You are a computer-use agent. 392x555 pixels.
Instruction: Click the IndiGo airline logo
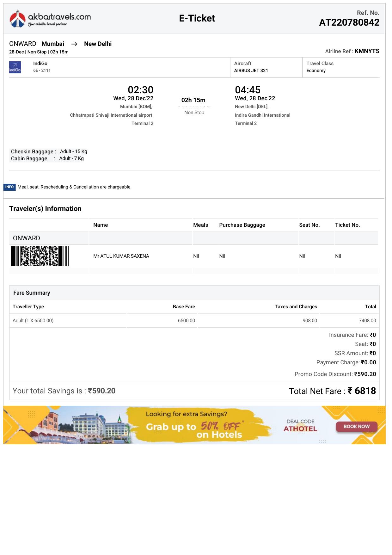(15, 67)
